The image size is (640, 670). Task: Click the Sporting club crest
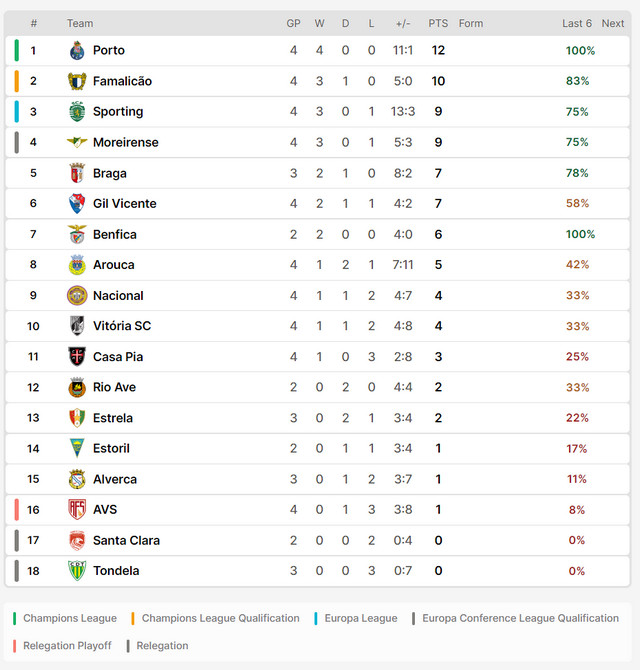77,112
